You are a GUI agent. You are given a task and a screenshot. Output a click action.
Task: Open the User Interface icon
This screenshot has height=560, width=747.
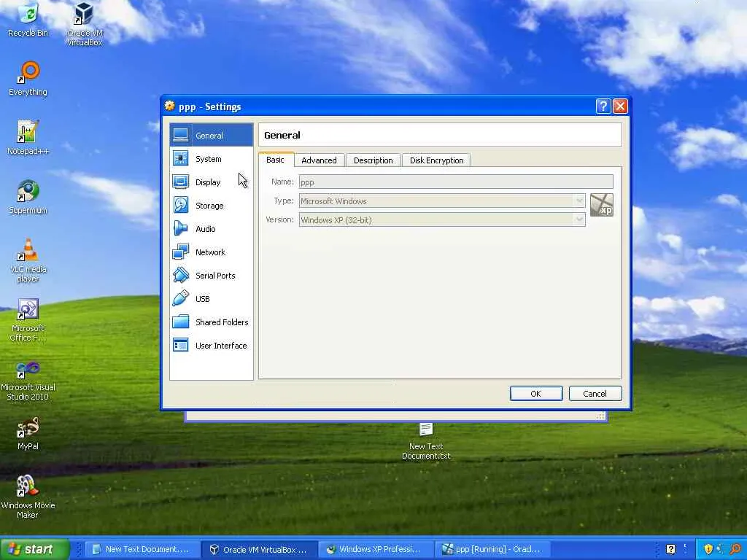click(181, 345)
